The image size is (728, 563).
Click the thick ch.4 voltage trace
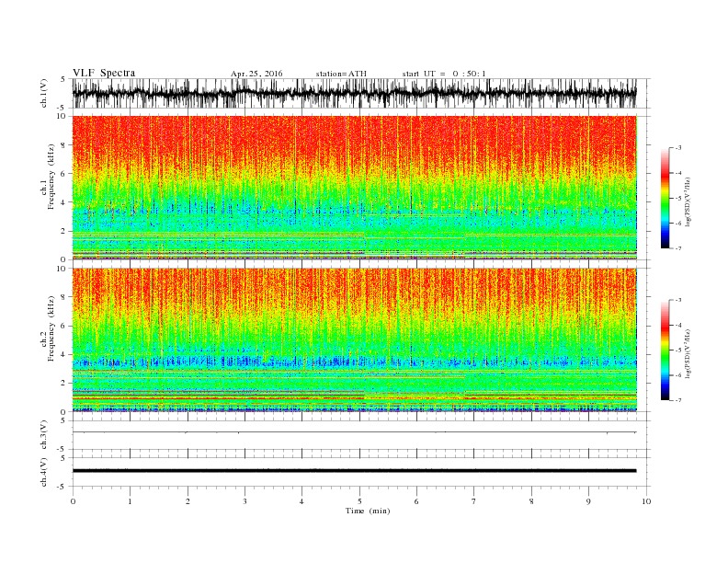point(354,471)
